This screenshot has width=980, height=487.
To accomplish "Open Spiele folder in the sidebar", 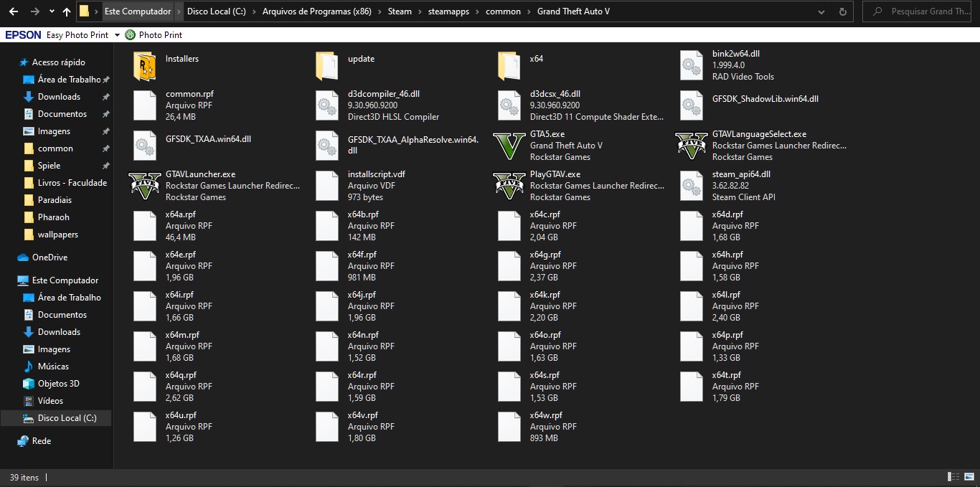I will pyautogui.click(x=49, y=166).
